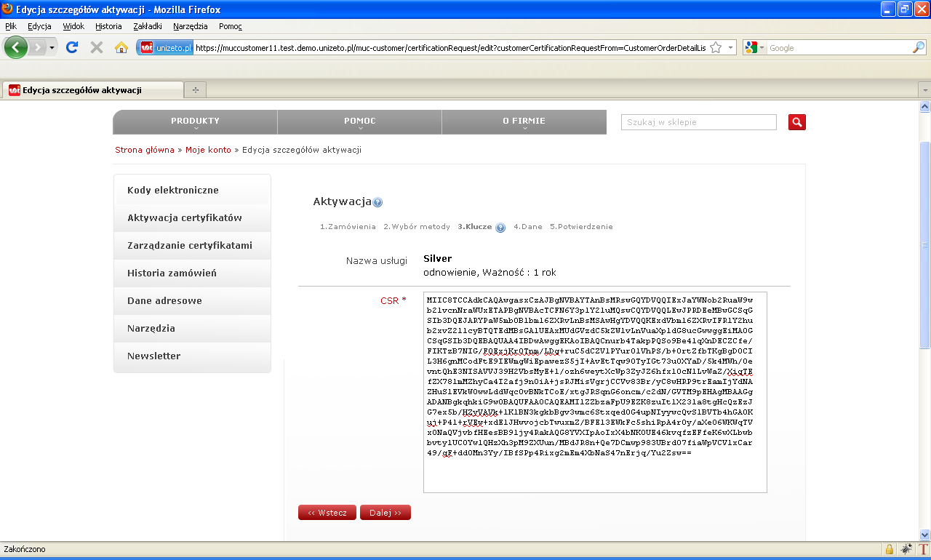931x560 pixels.
Task: Open Historia zamówień in sidebar
Action: coord(192,273)
